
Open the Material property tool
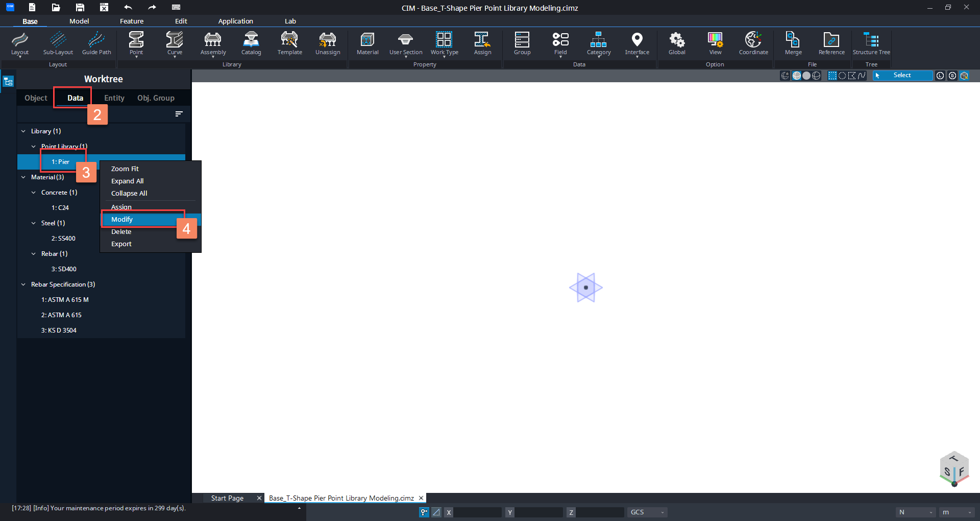(367, 43)
